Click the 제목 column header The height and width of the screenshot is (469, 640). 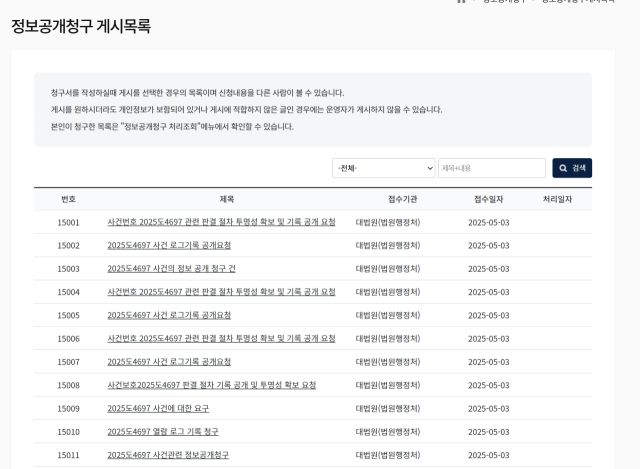click(227, 199)
